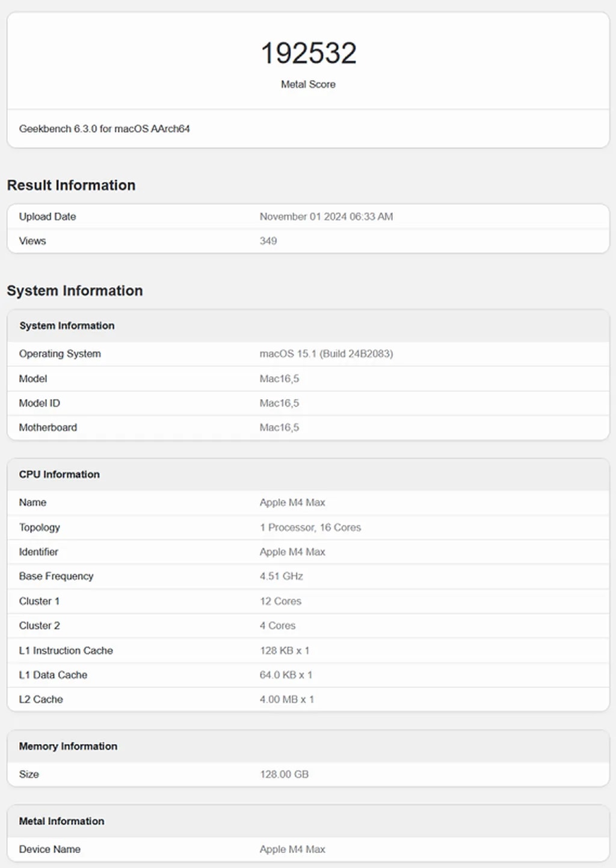
Task: Click the Cluster 1 value 12 Cores
Action: tap(280, 601)
